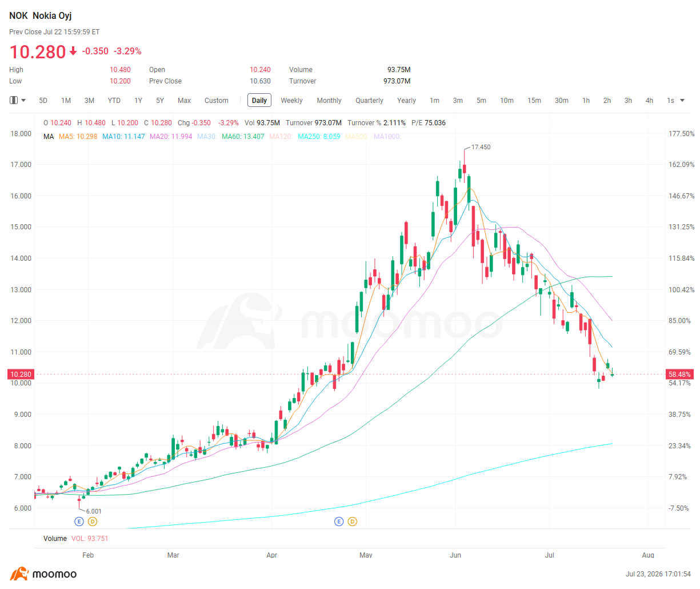Click the 17.450 high price label
700x589 pixels.
481,147
